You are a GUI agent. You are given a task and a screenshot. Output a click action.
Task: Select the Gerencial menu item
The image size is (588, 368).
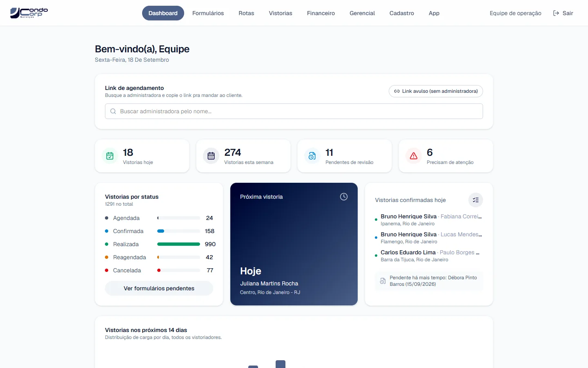pyautogui.click(x=362, y=13)
